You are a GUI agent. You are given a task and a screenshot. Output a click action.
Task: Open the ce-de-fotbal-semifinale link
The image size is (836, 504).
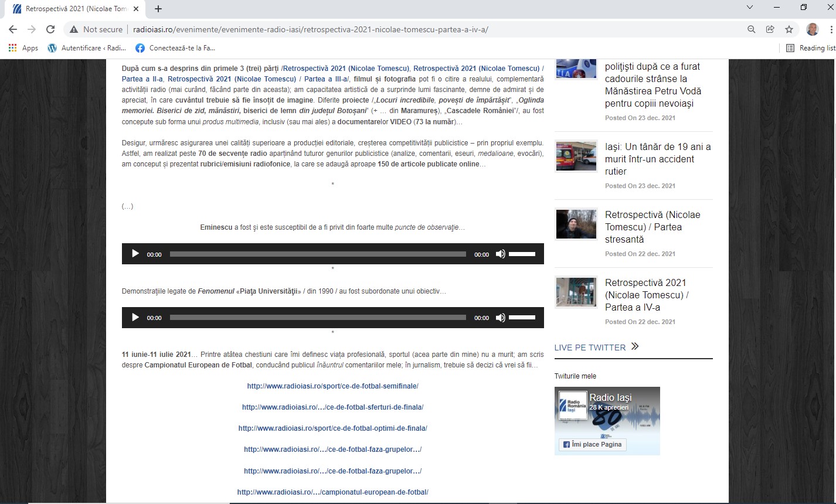coord(332,386)
